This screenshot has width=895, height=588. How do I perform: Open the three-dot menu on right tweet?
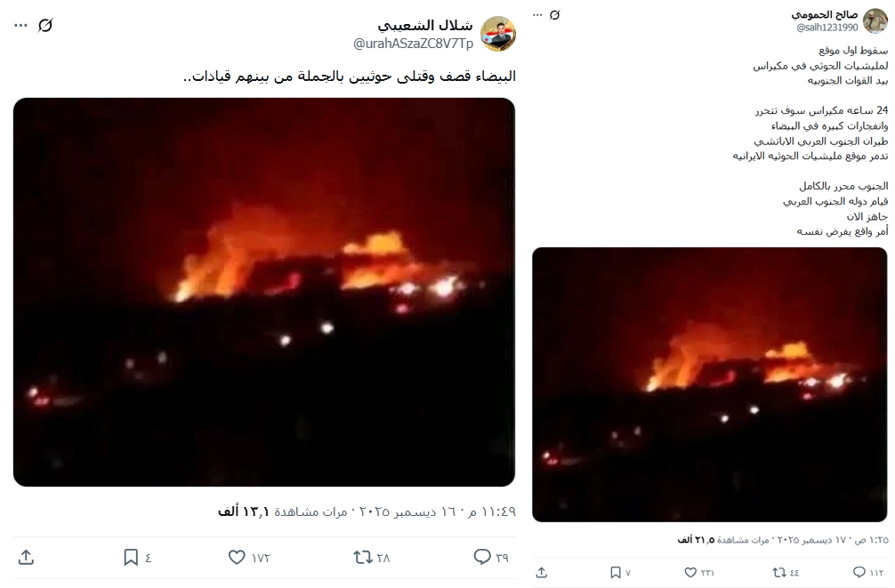(x=537, y=15)
